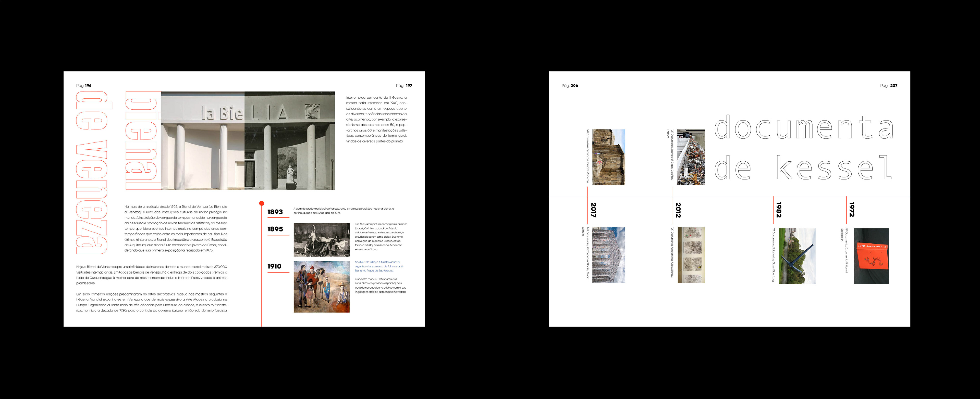Open the Leaves of Grass installation photo

coord(691,157)
